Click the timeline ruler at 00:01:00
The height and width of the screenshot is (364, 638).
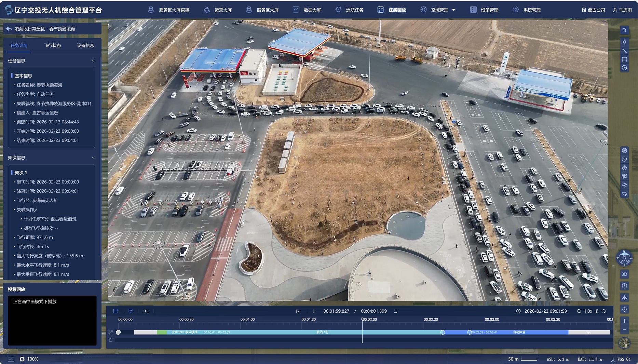(x=247, y=320)
